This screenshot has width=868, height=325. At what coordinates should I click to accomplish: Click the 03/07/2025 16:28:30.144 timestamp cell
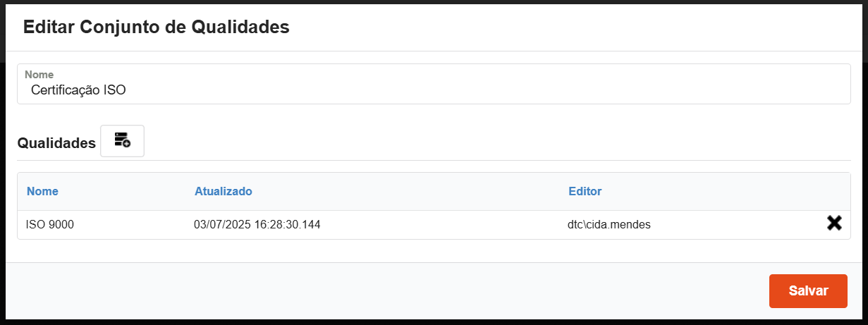point(257,225)
